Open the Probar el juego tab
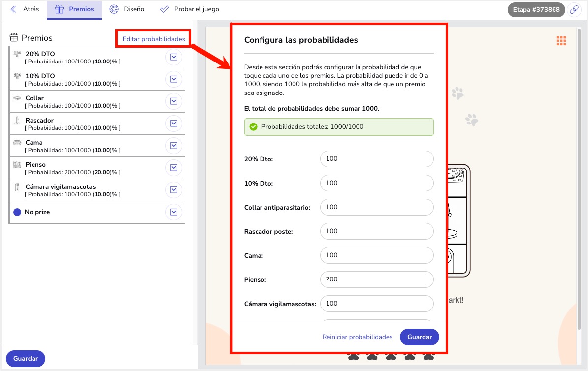The width and height of the screenshot is (588, 371). (190, 10)
